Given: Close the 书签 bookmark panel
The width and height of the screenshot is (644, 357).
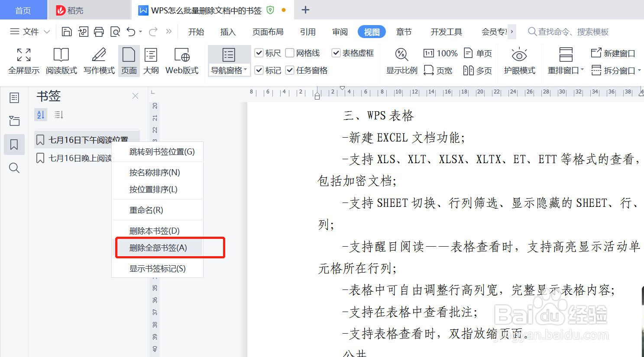Looking at the screenshot, I should coord(135,96).
